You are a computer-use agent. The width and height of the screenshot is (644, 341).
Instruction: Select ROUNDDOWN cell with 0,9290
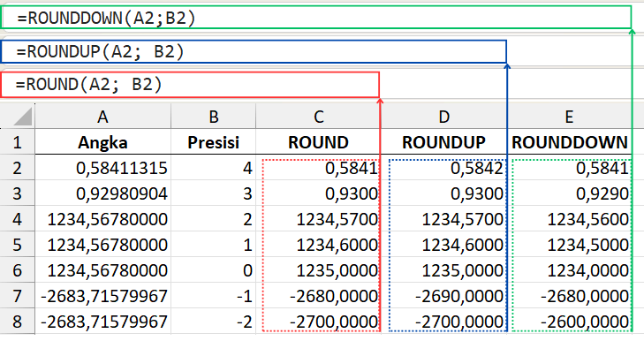(569, 193)
